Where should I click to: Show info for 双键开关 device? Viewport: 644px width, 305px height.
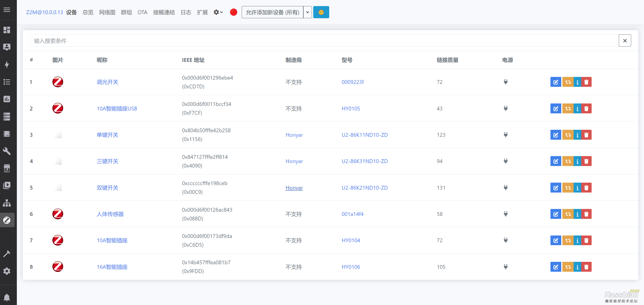577,188
